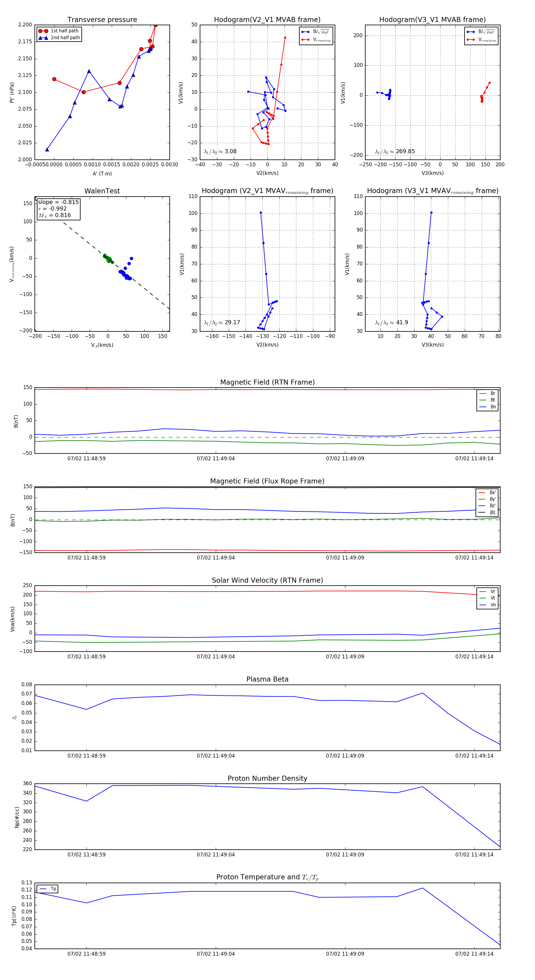Click the Br red line legend swatch

[482, 393]
